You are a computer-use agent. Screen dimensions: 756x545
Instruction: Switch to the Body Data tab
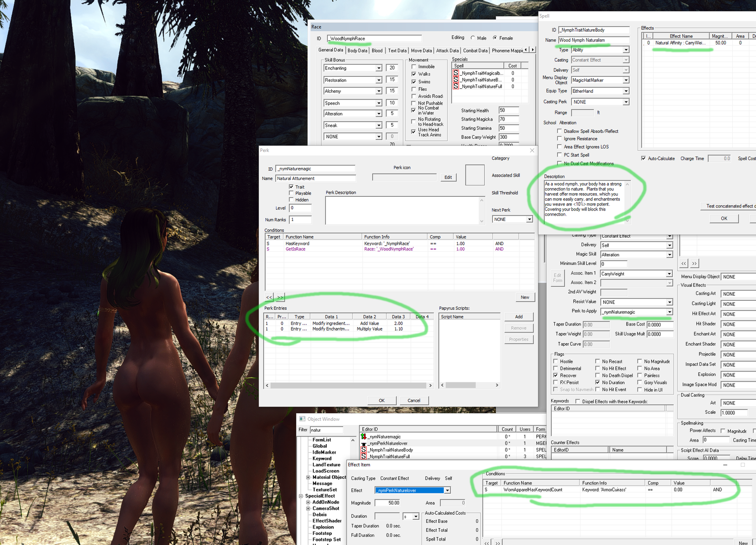click(x=357, y=50)
